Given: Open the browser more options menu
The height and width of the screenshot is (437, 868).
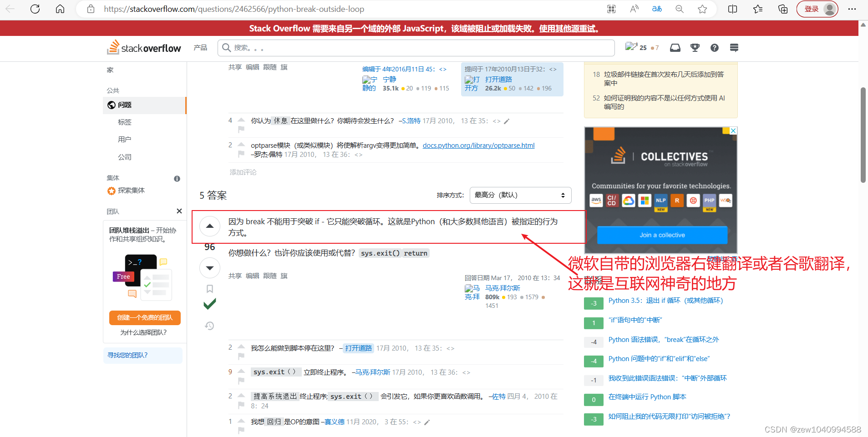Looking at the screenshot, I should [x=853, y=9].
